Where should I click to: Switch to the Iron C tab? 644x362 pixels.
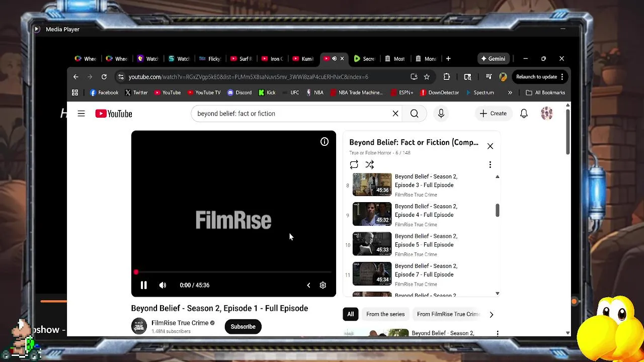click(x=272, y=59)
